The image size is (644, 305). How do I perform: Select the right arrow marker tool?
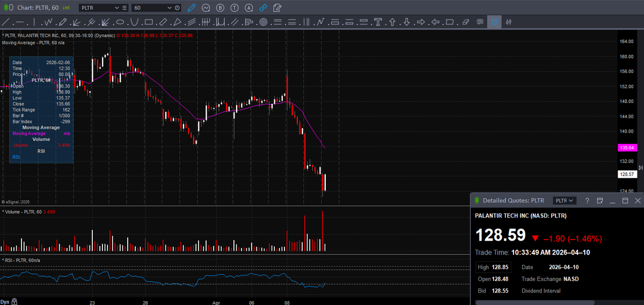click(421, 22)
